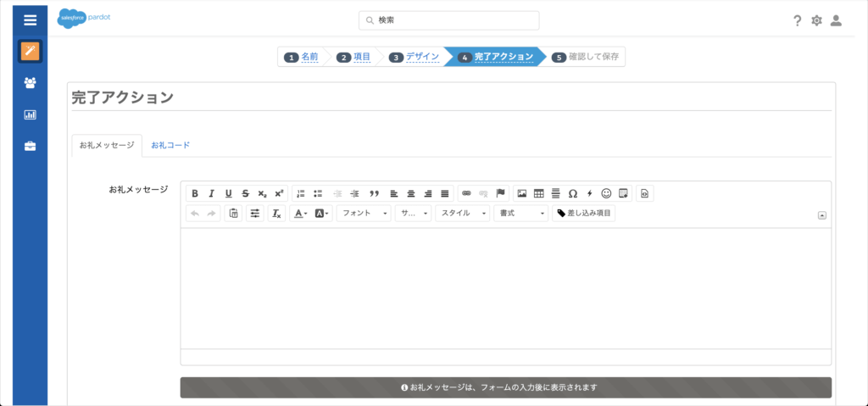The image size is (868, 406).
Task: Justify the text alignment
Action: coord(444,193)
